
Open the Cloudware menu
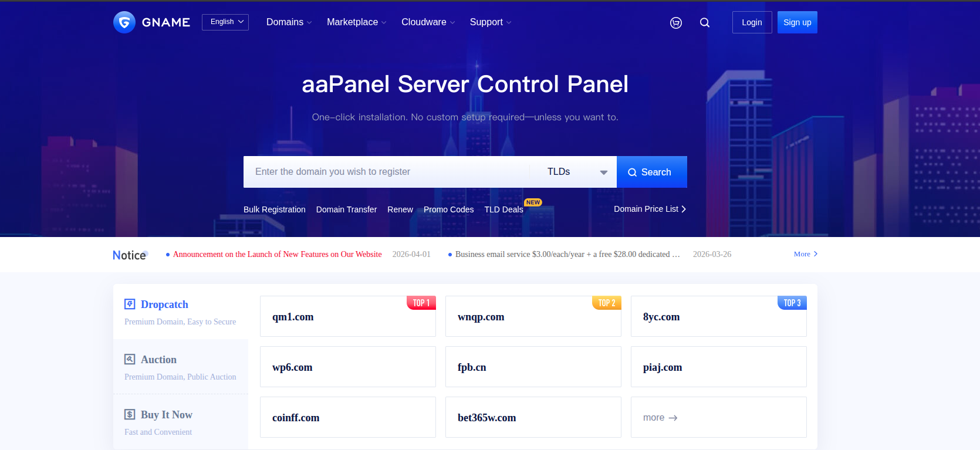(428, 22)
